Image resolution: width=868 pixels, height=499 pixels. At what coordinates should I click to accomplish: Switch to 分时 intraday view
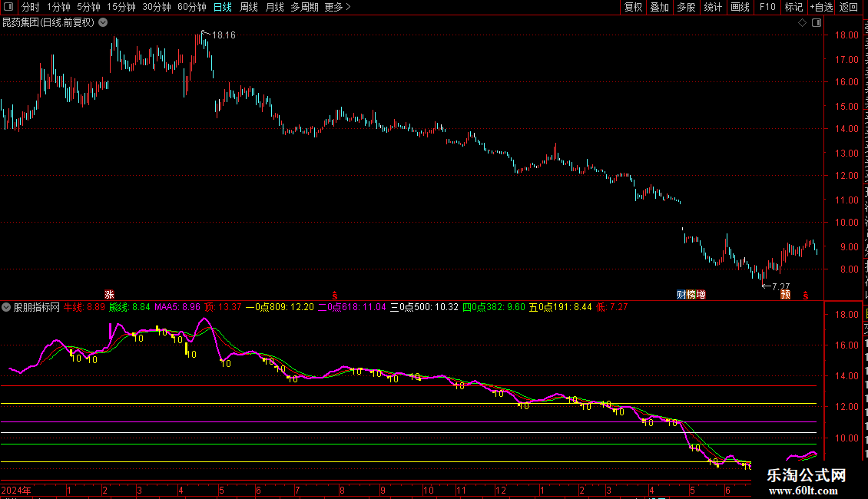(x=31, y=7)
